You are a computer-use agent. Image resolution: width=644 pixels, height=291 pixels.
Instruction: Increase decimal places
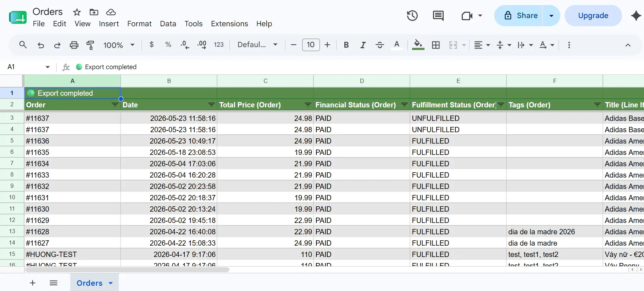pos(202,45)
